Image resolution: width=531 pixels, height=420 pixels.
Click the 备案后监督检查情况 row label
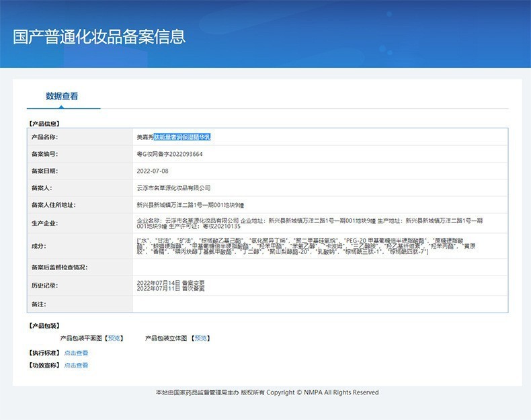[x=60, y=267]
